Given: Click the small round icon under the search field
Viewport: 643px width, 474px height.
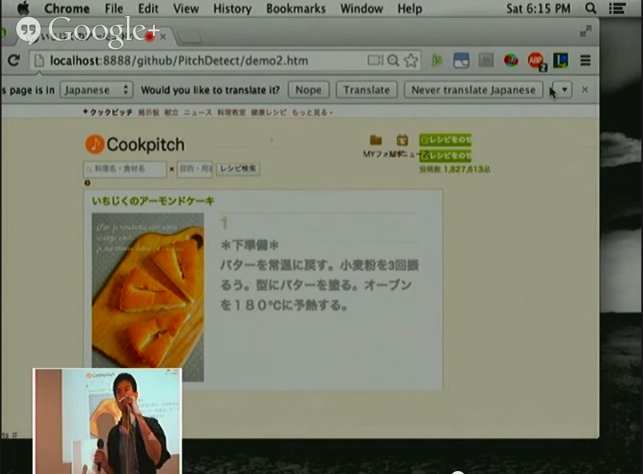Looking at the screenshot, I should [x=87, y=183].
